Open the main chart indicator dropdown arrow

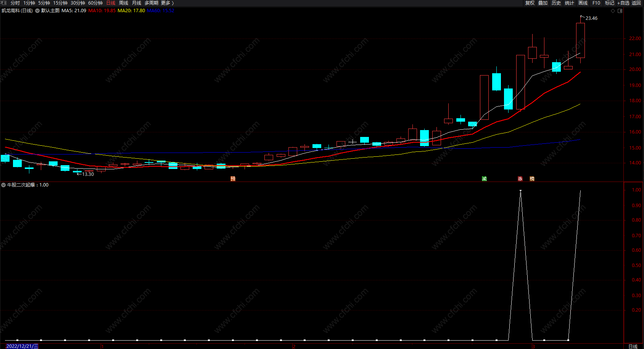[37, 11]
